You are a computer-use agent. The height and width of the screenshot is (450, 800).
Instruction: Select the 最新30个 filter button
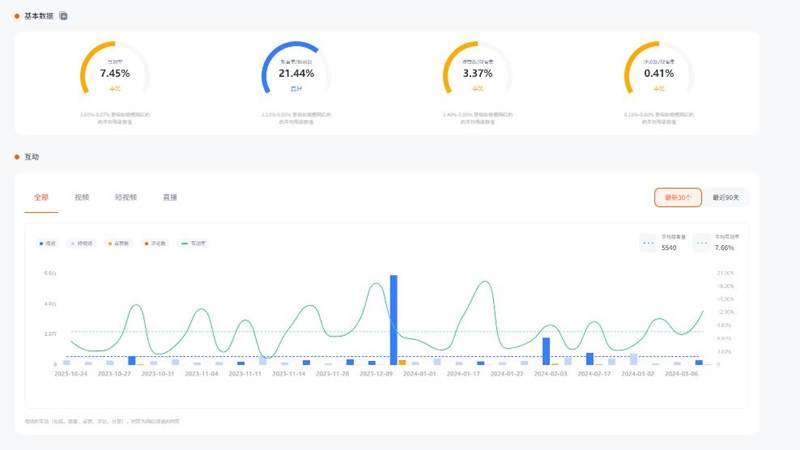click(677, 198)
